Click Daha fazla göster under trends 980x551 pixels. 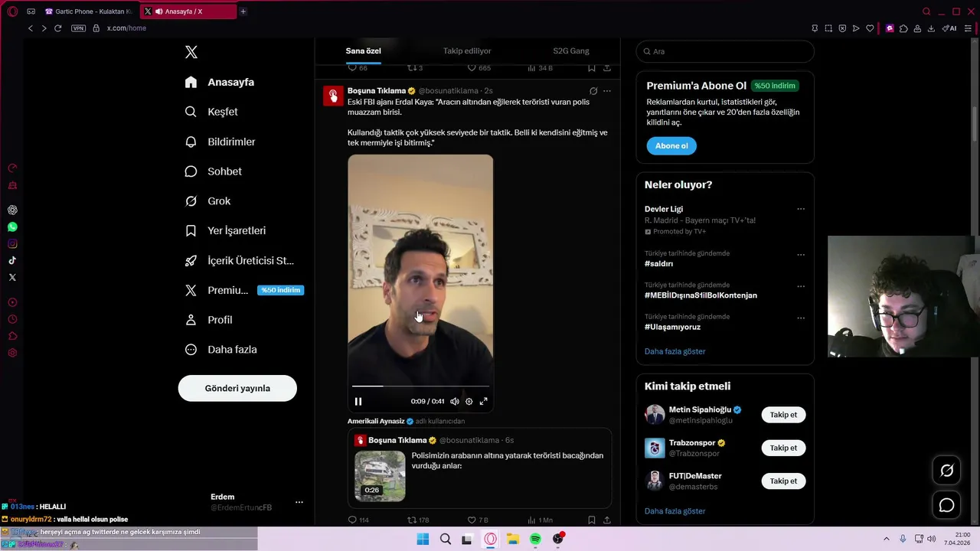[675, 351]
